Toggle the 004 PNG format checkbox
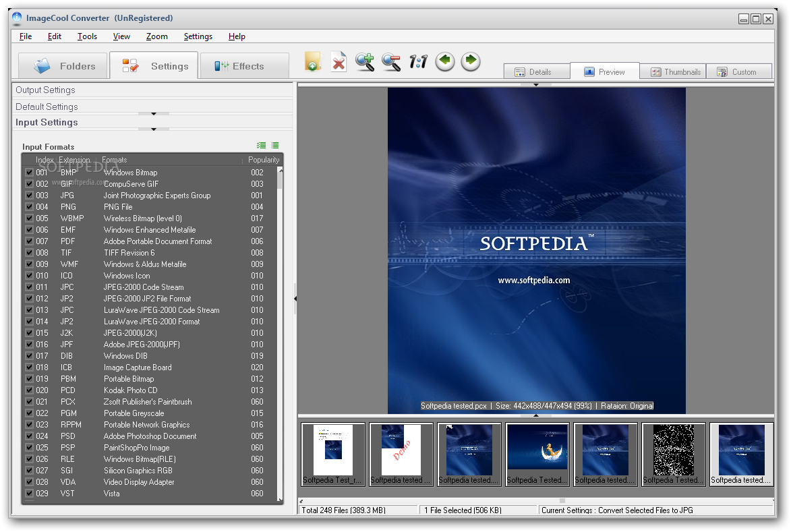791x532 pixels. pyautogui.click(x=29, y=207)
